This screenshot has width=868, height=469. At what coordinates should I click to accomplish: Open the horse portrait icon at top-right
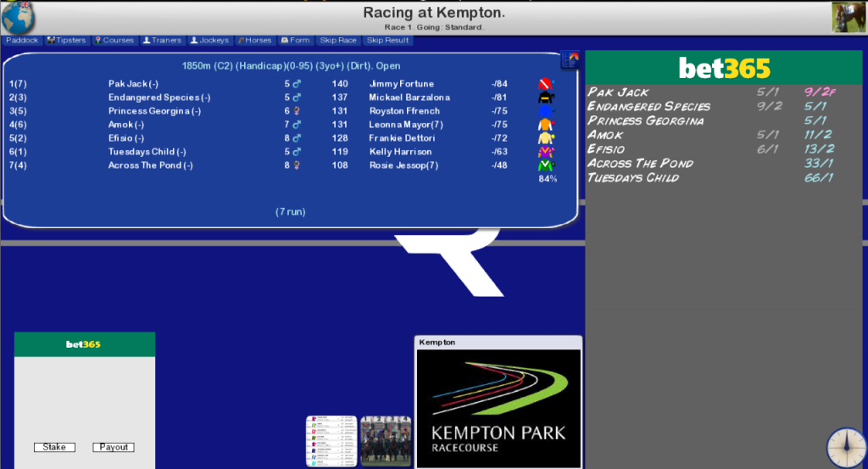[x=849, y=17]
